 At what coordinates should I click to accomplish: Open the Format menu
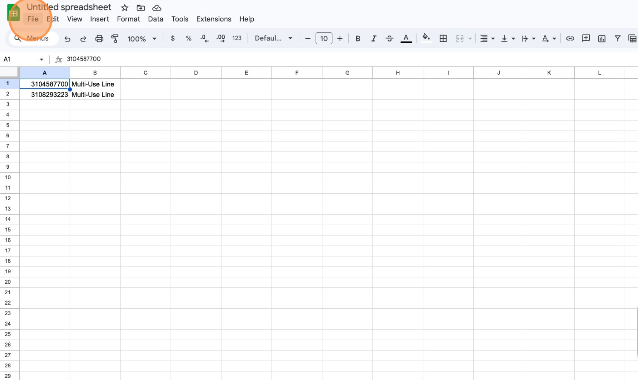(128, 19)
